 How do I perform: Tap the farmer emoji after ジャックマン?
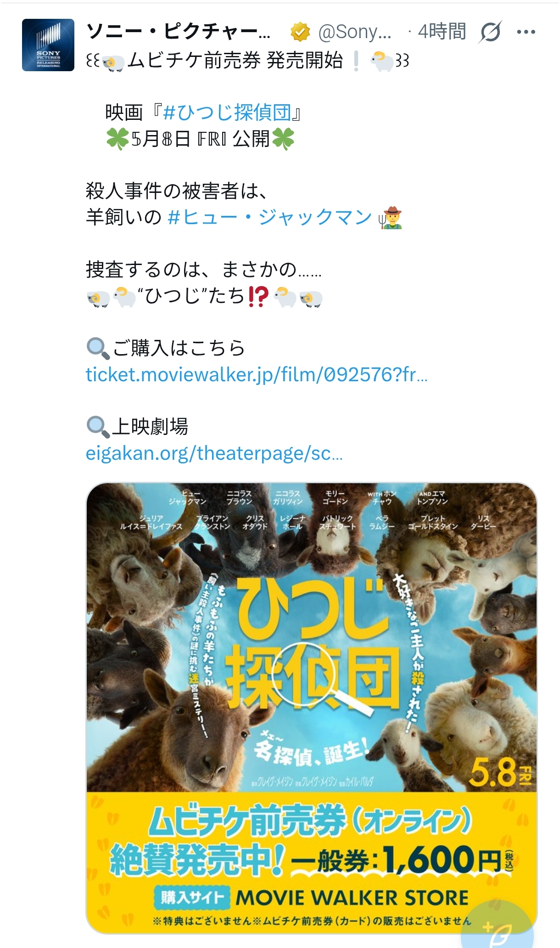pyautogui.click(x=390, y=218)
